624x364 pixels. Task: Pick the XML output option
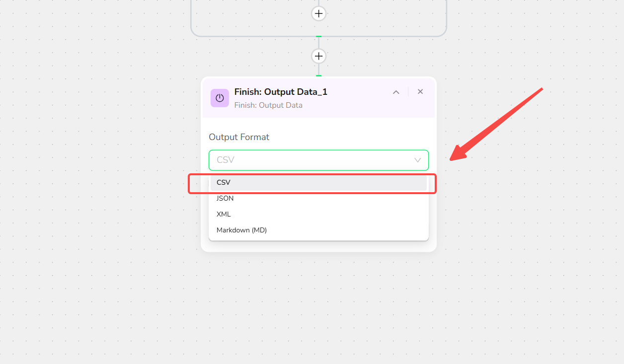point(318,214)
